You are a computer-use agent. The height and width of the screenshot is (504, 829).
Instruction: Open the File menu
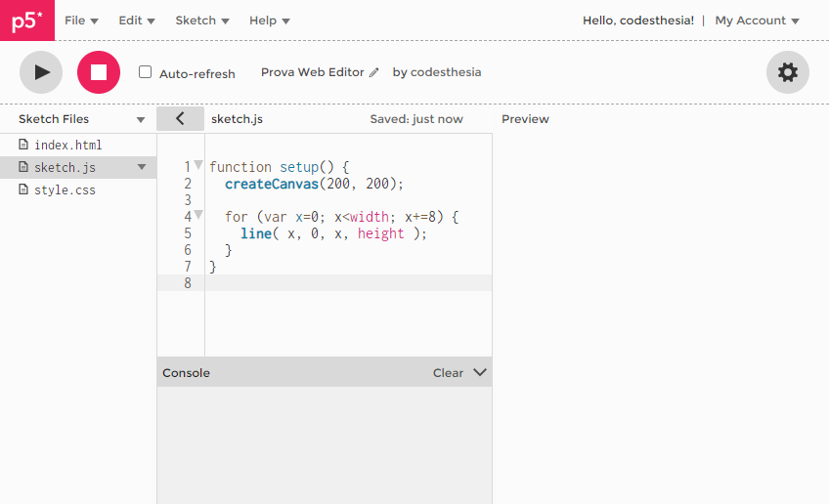[x=81, y=21]
